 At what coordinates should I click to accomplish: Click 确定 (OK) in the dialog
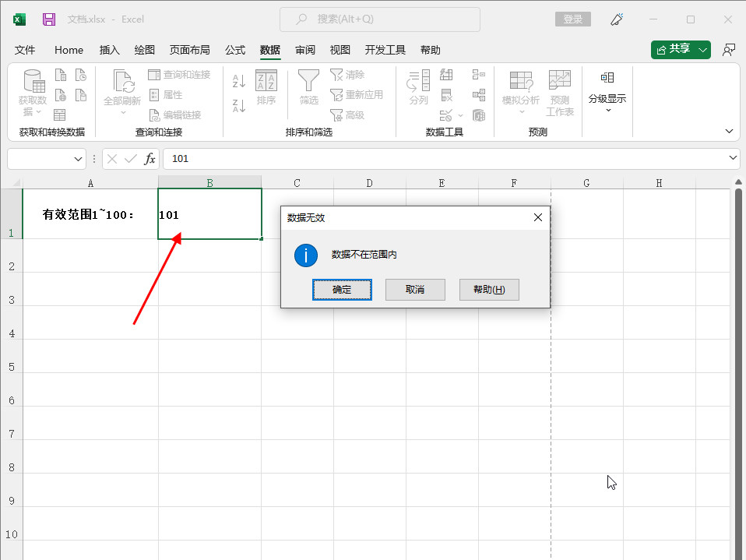(342, 290)
